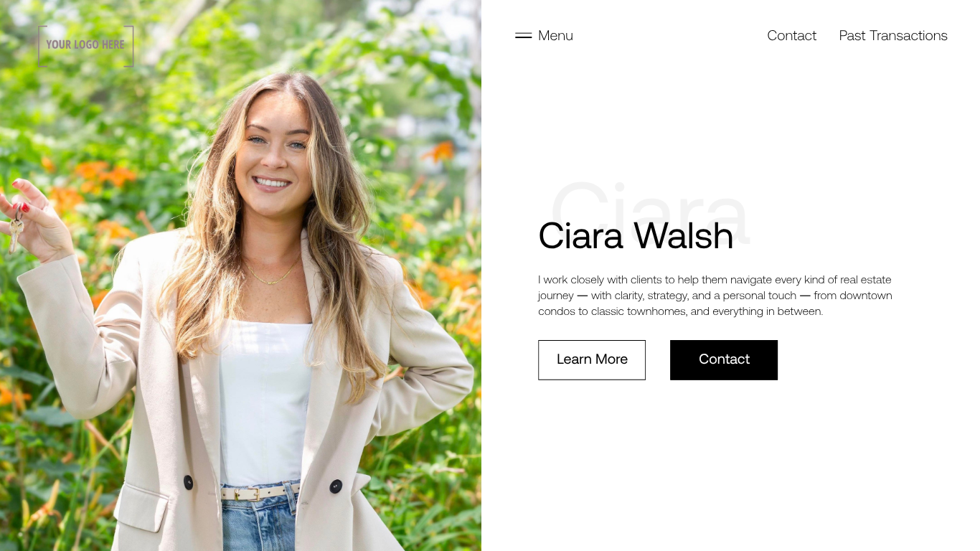980x551 pixels.
Task: Open the hamburger menu icon
Action: (x=523, y=36)
